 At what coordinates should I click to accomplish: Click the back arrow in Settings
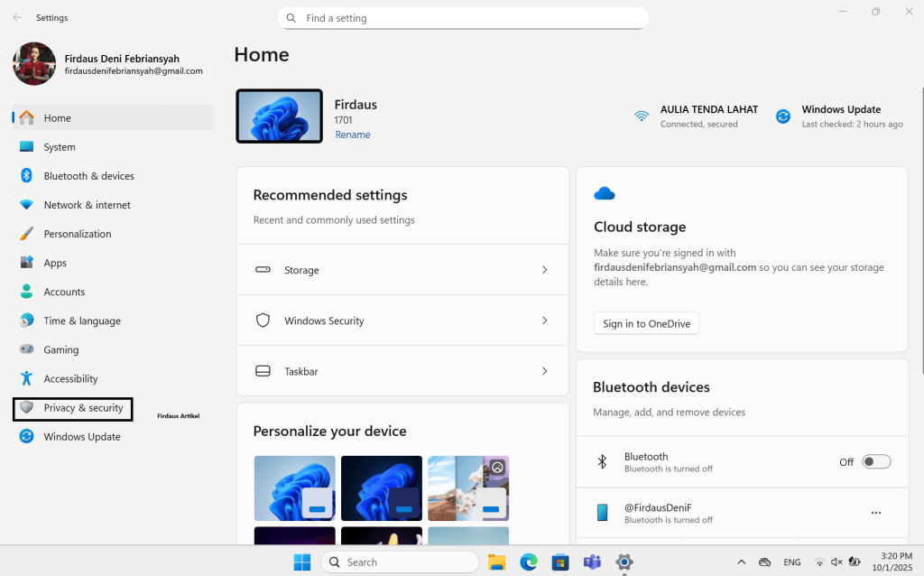click(17, 17)
